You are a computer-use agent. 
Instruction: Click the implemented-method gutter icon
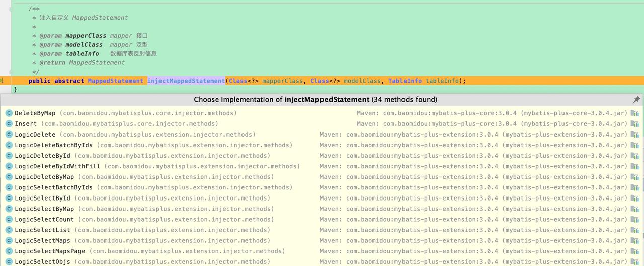click(3, 81)
